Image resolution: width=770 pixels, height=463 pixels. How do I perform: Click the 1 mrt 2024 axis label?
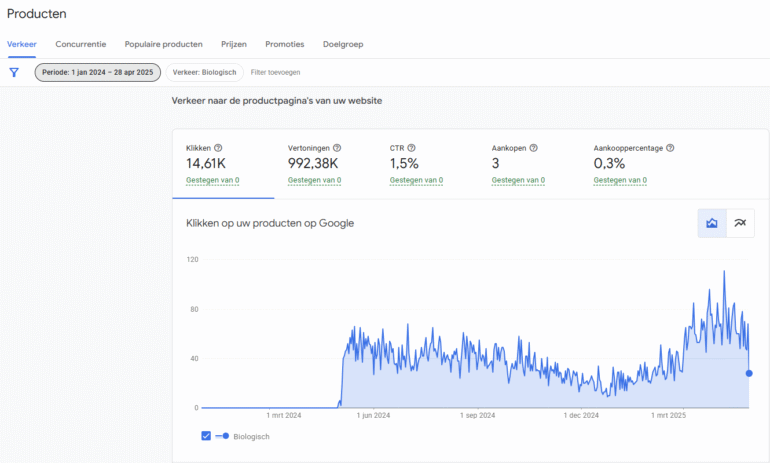point(284,415)
